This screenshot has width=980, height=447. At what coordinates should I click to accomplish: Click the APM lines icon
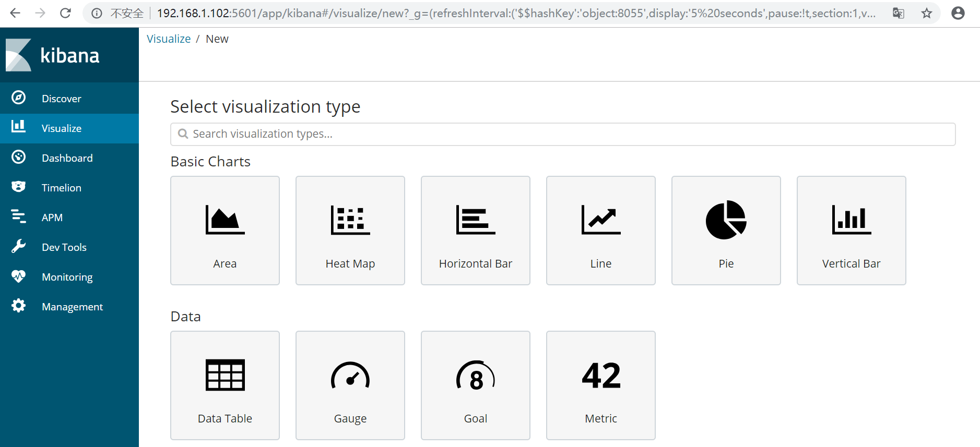coord(18,216)
